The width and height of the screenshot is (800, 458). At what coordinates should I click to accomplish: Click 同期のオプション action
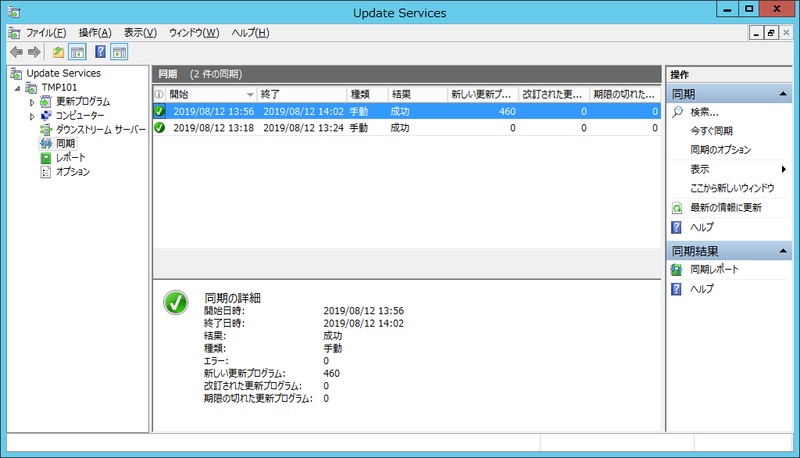click(720, 150)
